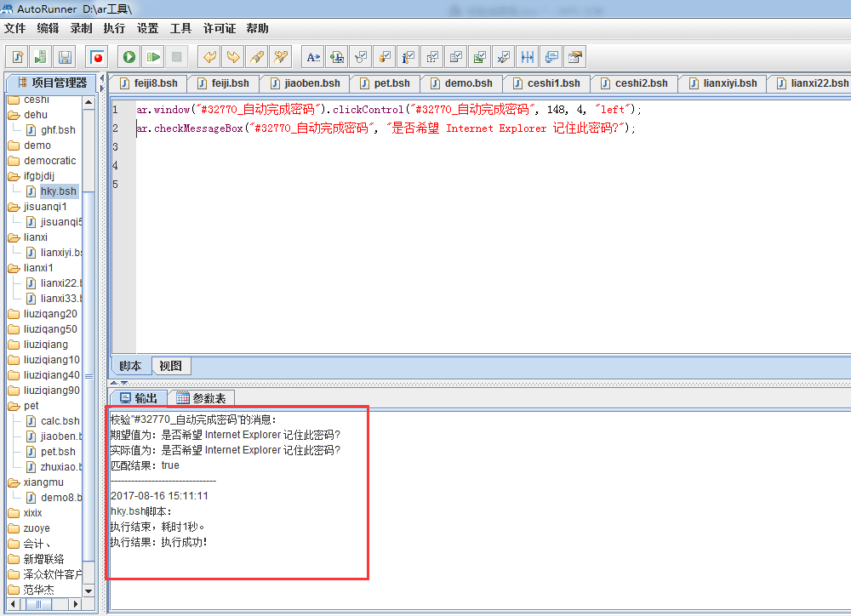Click the step-run icon beside Run
The width and height of the screenshot is (851, 616).
[153, 57]
